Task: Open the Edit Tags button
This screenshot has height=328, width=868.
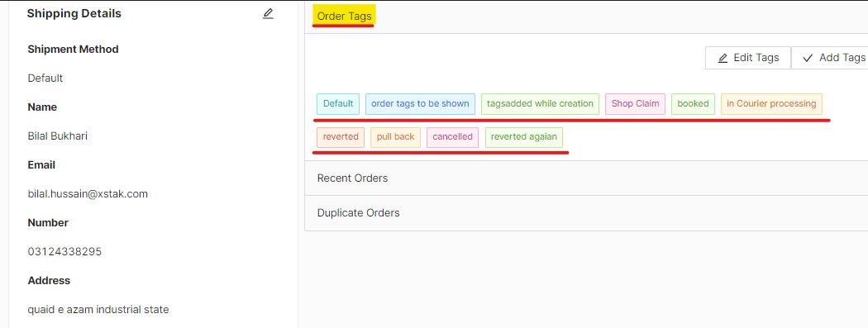Action: click(748, 58)
